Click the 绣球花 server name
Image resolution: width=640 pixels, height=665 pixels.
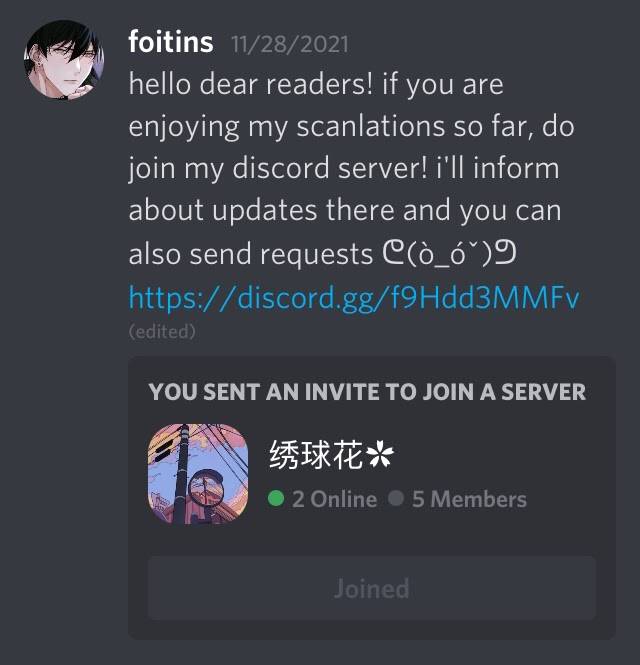click(316, 454)
